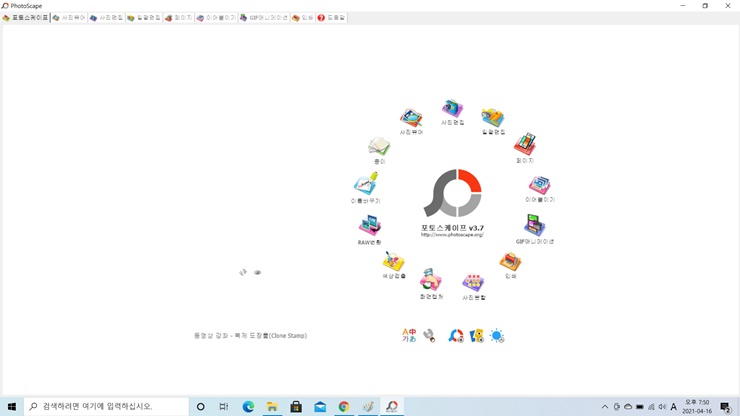Viewport: 740px width, 416px height.
Task: Click the small eye icon
Action: pos(257,272)
